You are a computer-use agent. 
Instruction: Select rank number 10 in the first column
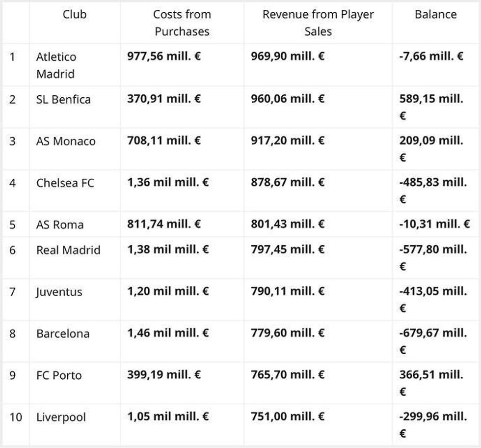pyautogui.click(x=16, y=418)
